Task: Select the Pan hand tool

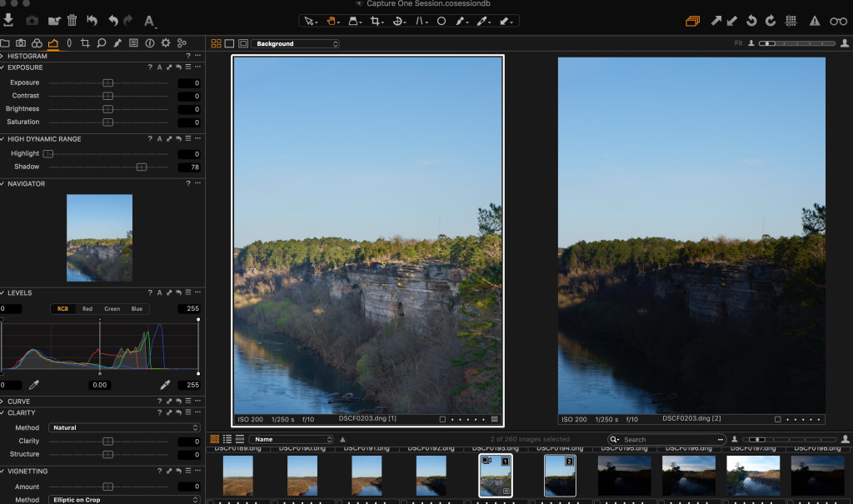Action: [332, 21]
